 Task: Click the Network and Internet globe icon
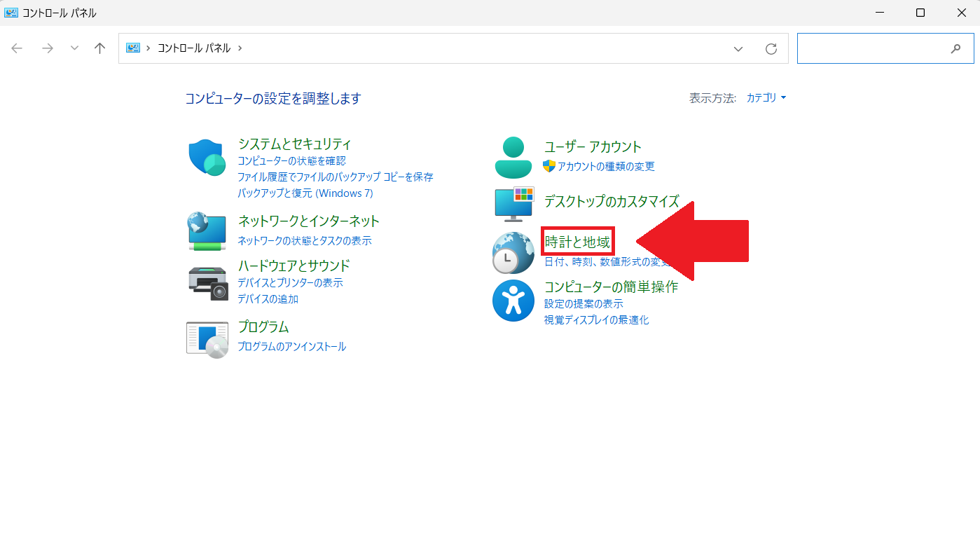tap(207, 232)
